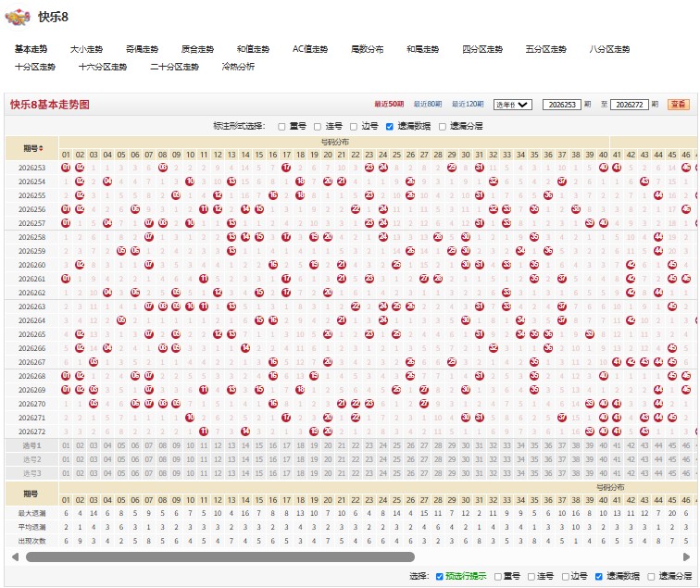Click red ball 01 in row 2026253

(x=66, y=168)
